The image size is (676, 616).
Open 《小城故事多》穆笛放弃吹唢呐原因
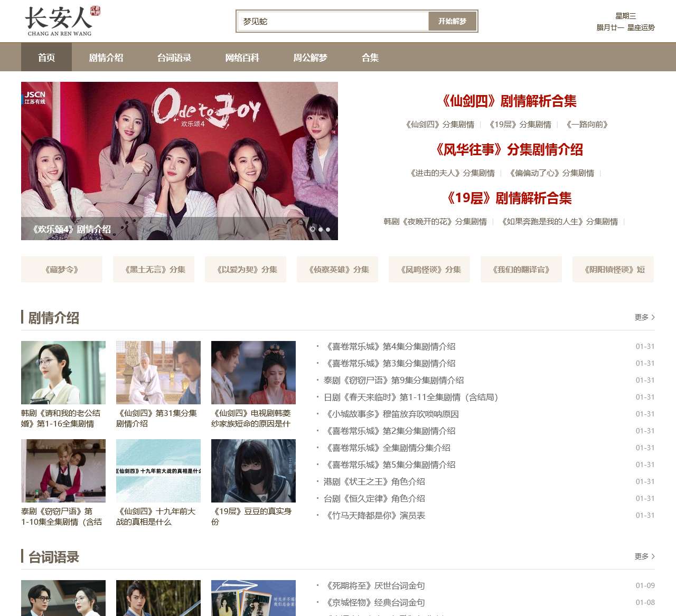[391, 414]
